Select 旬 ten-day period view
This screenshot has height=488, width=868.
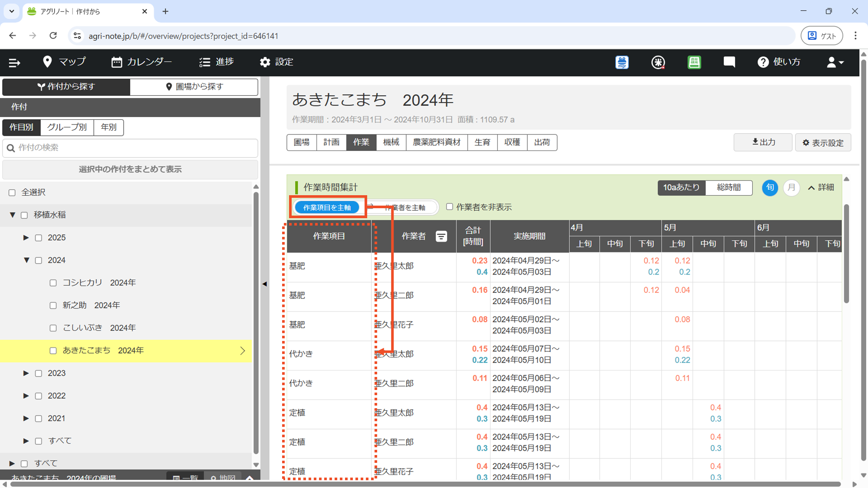770,187
